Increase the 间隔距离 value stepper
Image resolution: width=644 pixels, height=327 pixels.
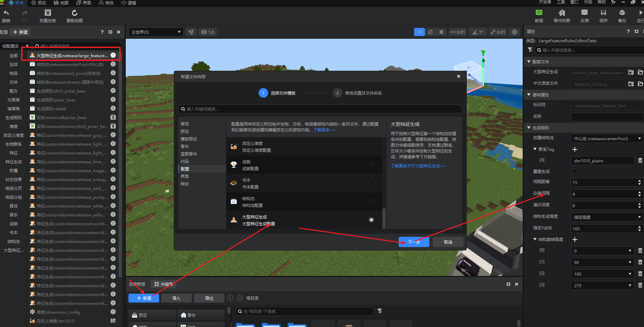pos(640,181)
